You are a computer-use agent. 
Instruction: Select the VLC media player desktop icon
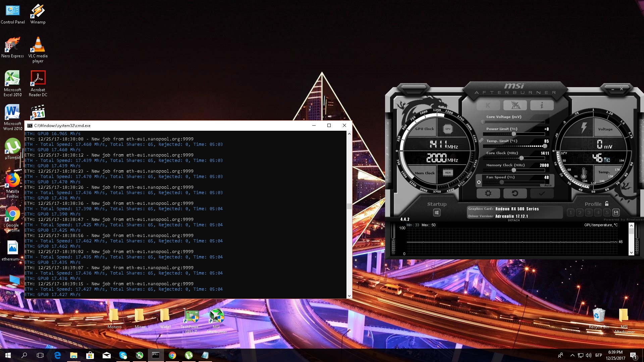[38, 50]
